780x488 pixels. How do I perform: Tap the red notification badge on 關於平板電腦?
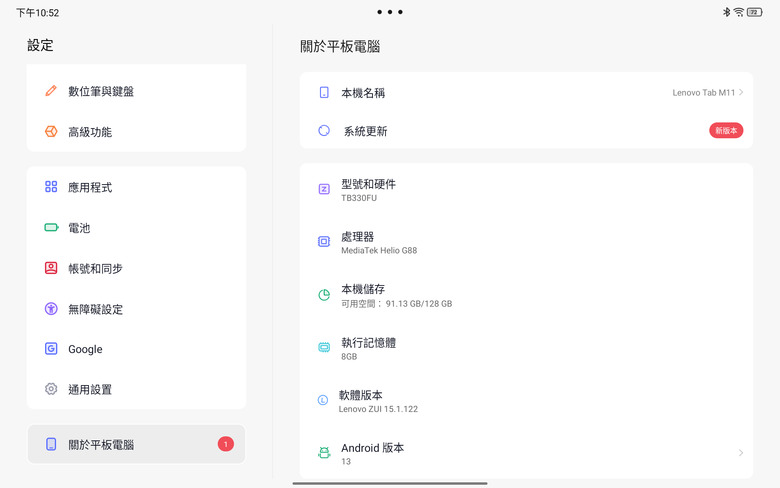[225, 444]
